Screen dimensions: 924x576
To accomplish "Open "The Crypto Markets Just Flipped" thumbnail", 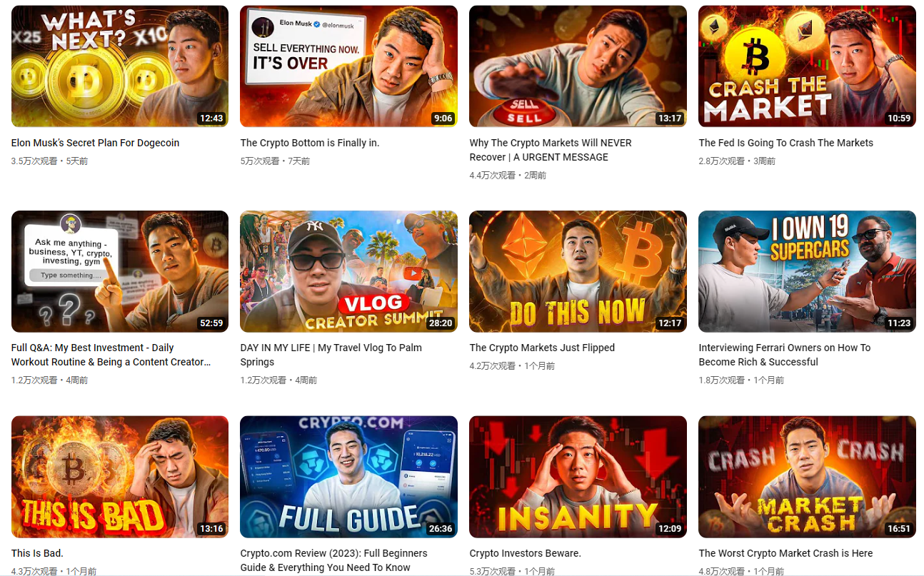I will (578, 271).
